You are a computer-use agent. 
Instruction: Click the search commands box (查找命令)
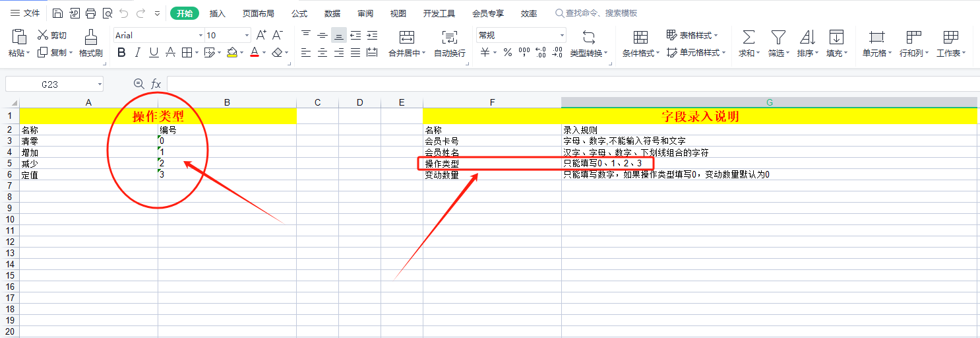(600, 13)
